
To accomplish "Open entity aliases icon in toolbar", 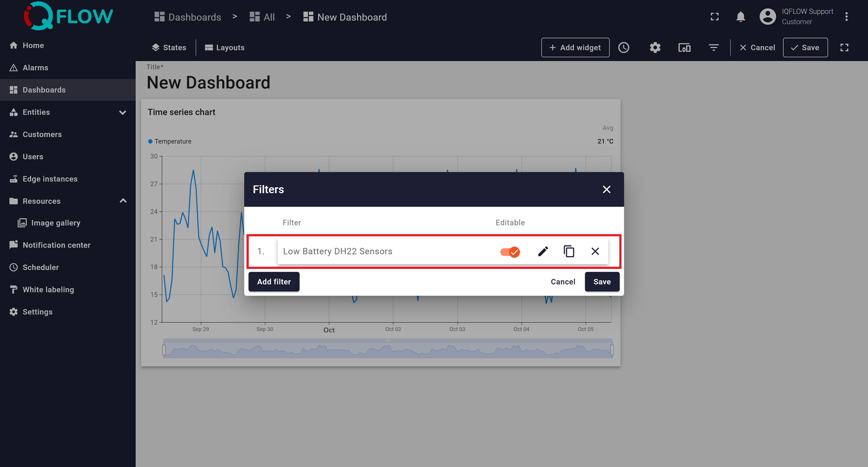I will coord(684,48).
